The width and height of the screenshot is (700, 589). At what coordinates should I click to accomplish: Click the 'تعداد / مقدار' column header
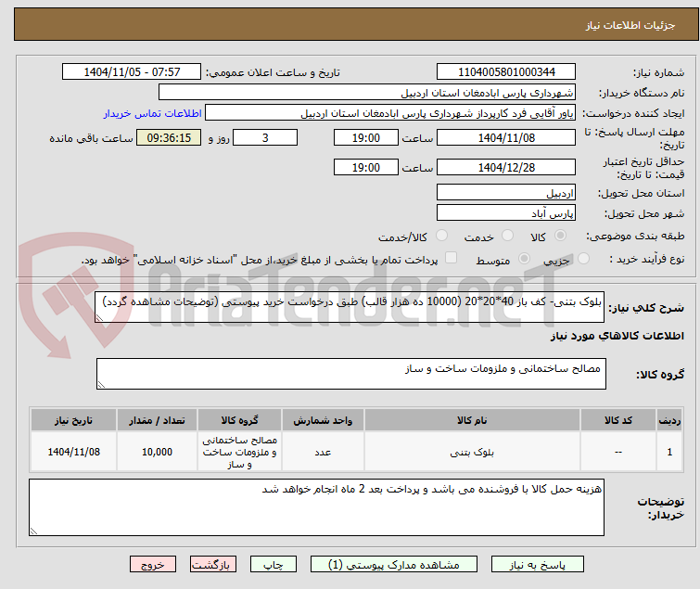157,420
